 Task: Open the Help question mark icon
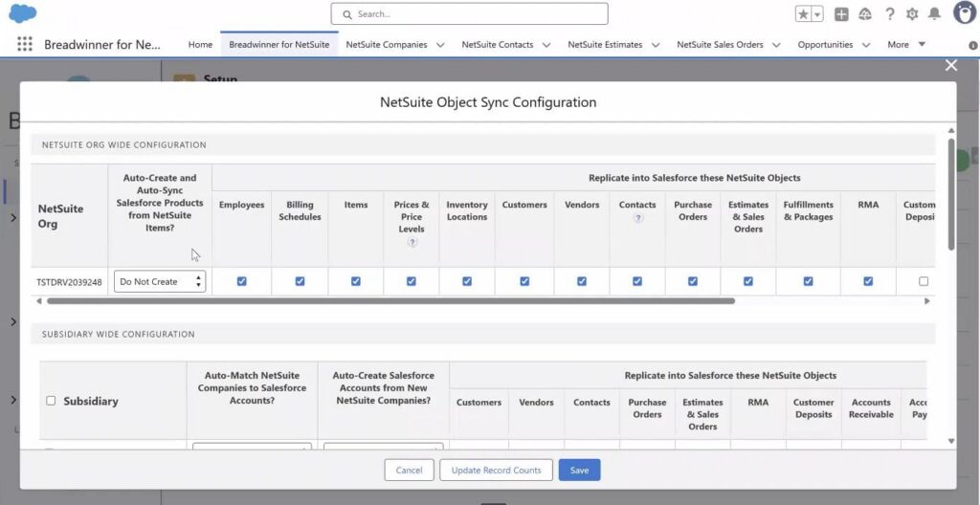(889, 13)
